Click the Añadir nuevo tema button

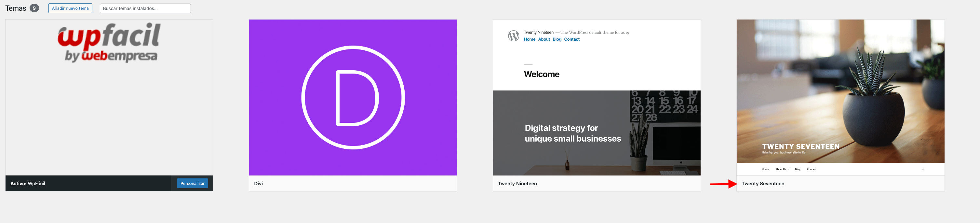coord(70,8)
